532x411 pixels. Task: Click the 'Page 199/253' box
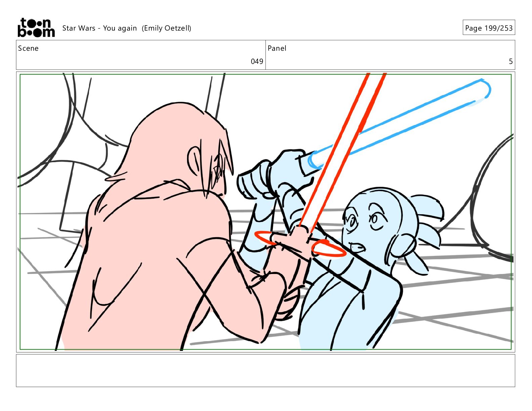[489, 28]
